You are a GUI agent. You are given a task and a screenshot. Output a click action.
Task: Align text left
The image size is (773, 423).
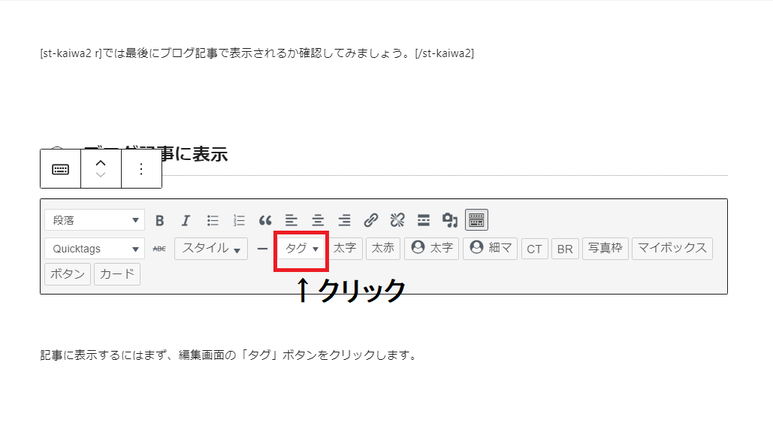291,220
